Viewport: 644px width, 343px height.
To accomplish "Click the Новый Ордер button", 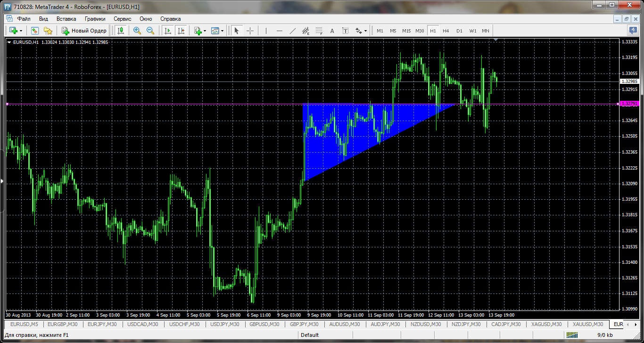I will (x=84, y=31).
